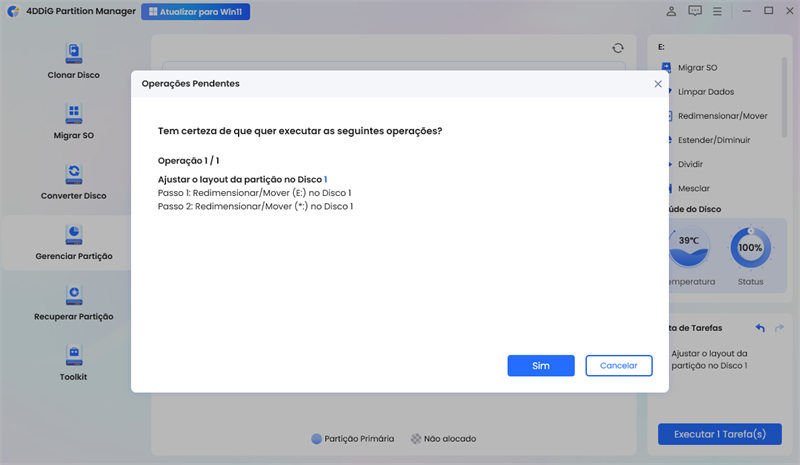Choose Redimensionar/Mover in the right panel
This screenshot has width=800, height=465.
pyautogui.click(x=722, y=115)
